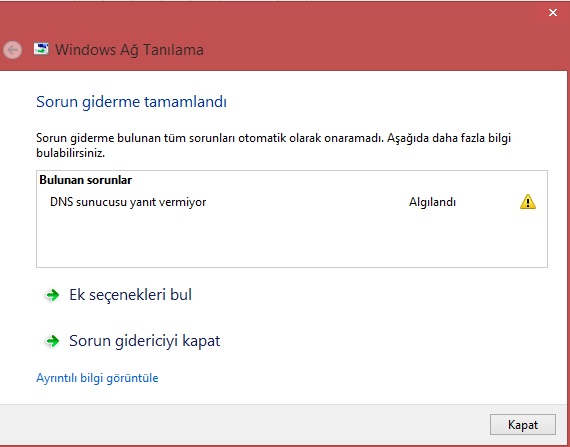Click the green arrow beside Sorun gidericiyi kapat

(x=52, y=341)
